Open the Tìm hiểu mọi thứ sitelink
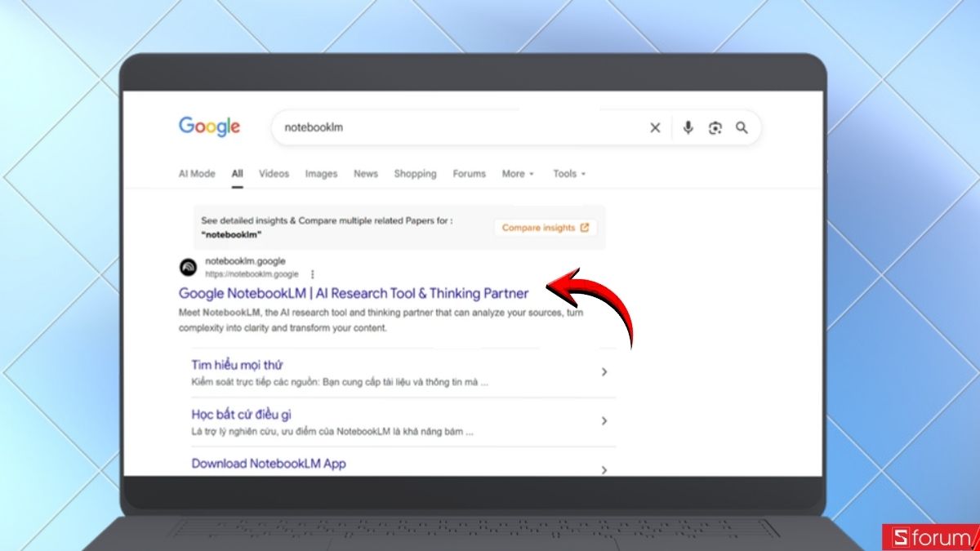The height and width of the screenshot is (551, 980). [x=237, y=365]
